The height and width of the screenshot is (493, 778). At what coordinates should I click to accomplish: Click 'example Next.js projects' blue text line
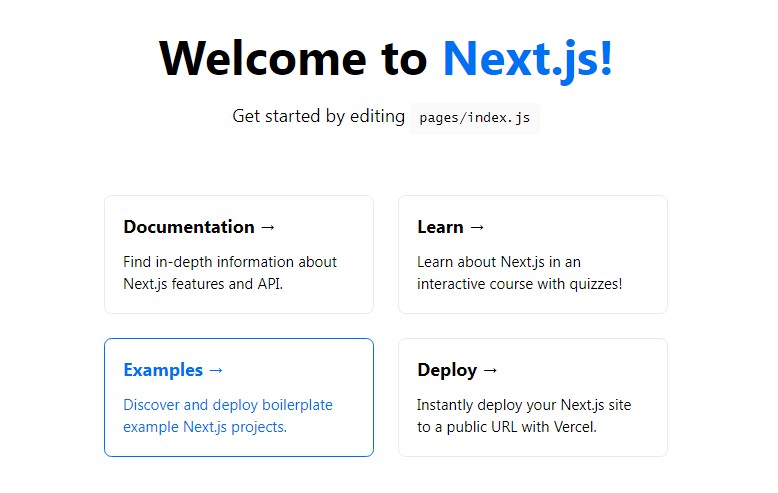pos(205,427)
